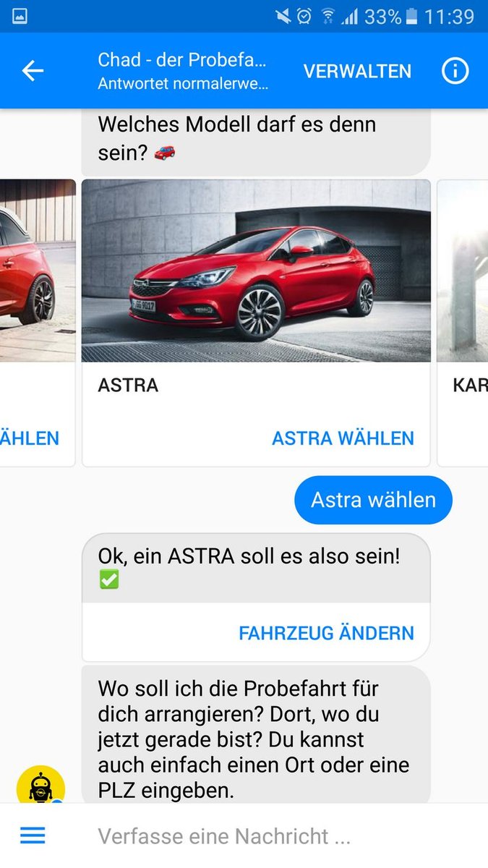Tap the Wi-Fi icon in the status bar
Image resolution: width=488 pixels, height=868 pixels.
(x=329, y=16)
